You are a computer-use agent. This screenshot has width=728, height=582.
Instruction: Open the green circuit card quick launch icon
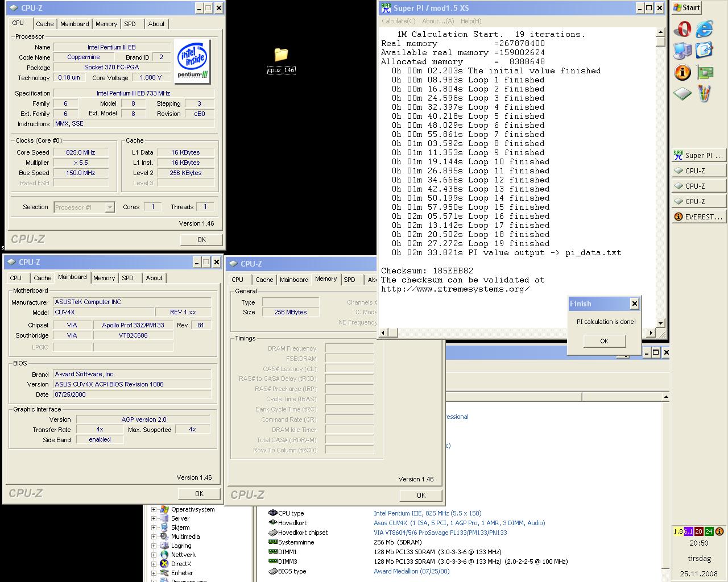coord(704,72)
